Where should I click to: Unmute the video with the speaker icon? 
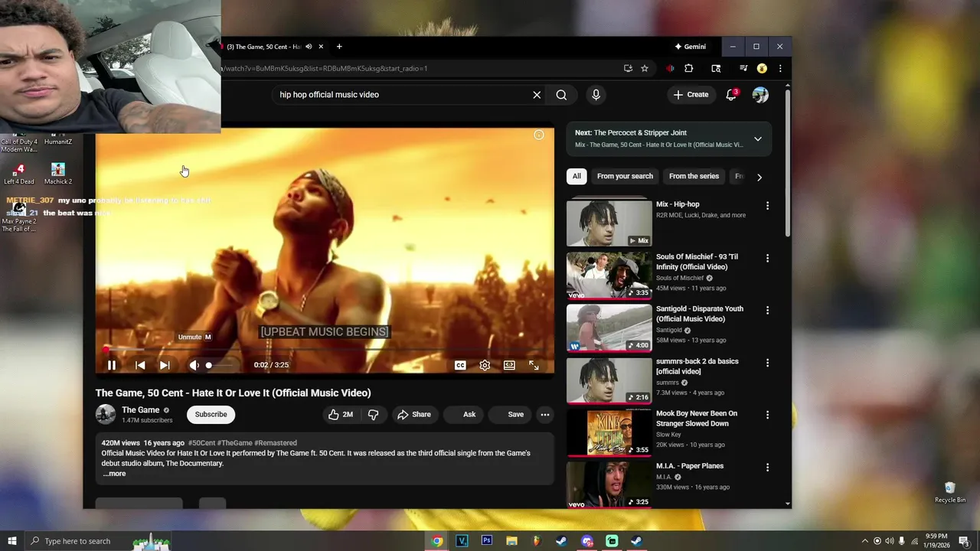coord(194,365)
